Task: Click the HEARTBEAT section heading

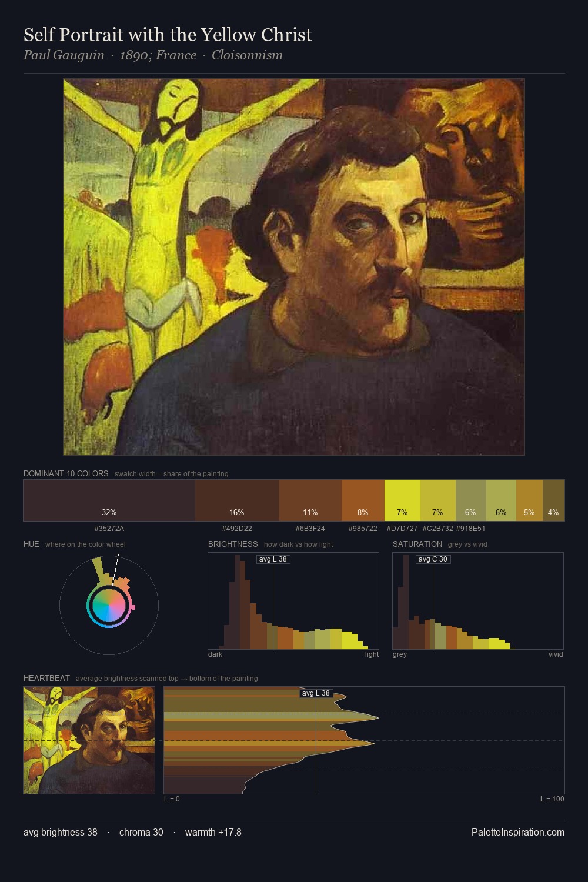Action: 46,678
